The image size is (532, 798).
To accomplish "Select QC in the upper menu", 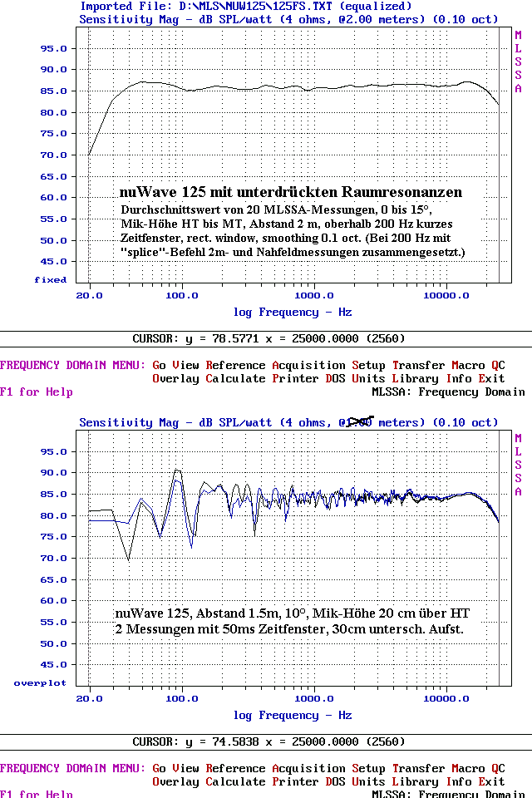I will (x=498, y=366).
